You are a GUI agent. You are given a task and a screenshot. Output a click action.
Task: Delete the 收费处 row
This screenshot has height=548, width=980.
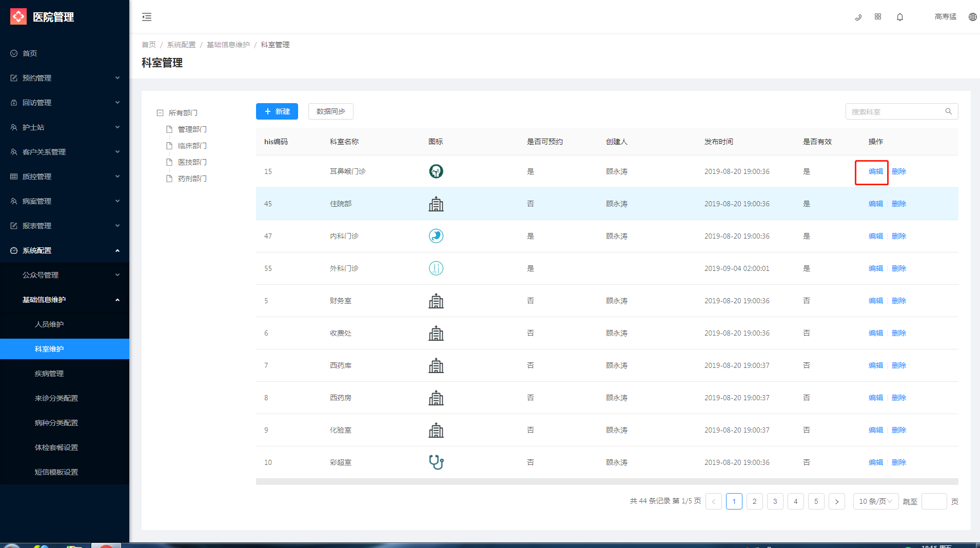(x=899, y=333)
